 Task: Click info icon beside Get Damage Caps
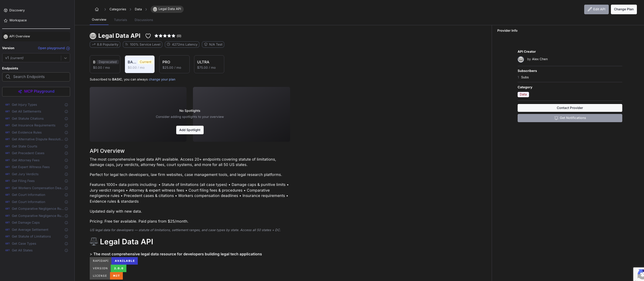pos(66,223)
